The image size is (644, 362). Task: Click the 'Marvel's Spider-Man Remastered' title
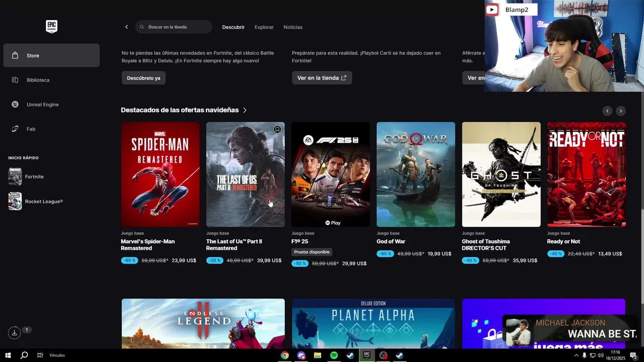coord(148,245)
